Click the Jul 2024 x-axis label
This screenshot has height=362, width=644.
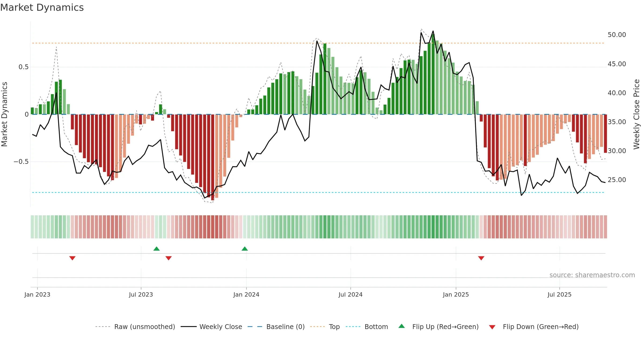[350, 294]
